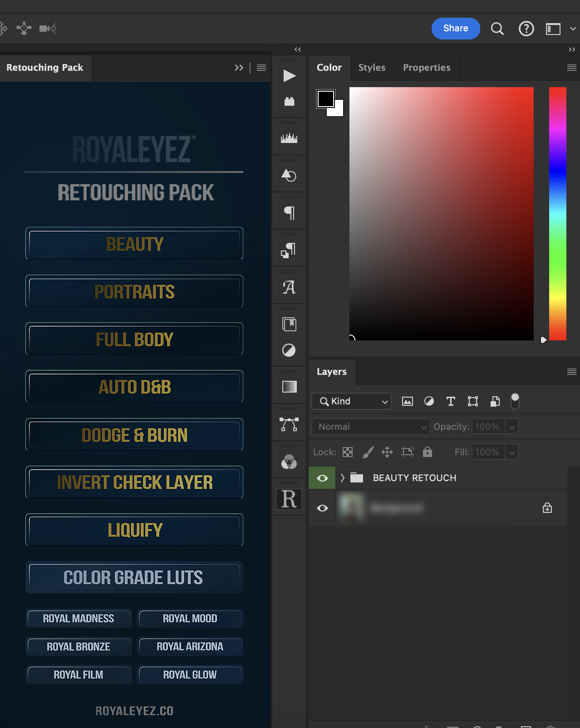Hide the BEAUTY RETOUCH group
The height and width of the screenshot is (728, 580).
click(322, 478)
